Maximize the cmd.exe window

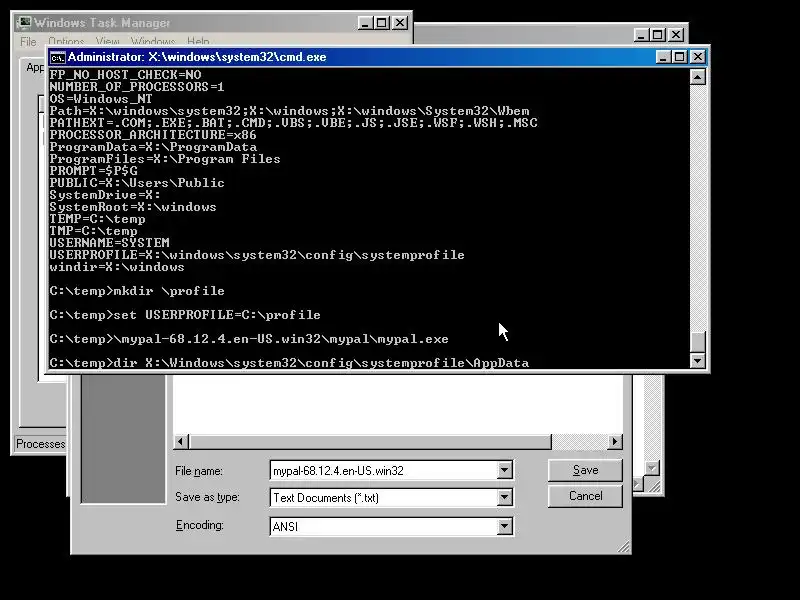tap(680, 57)
